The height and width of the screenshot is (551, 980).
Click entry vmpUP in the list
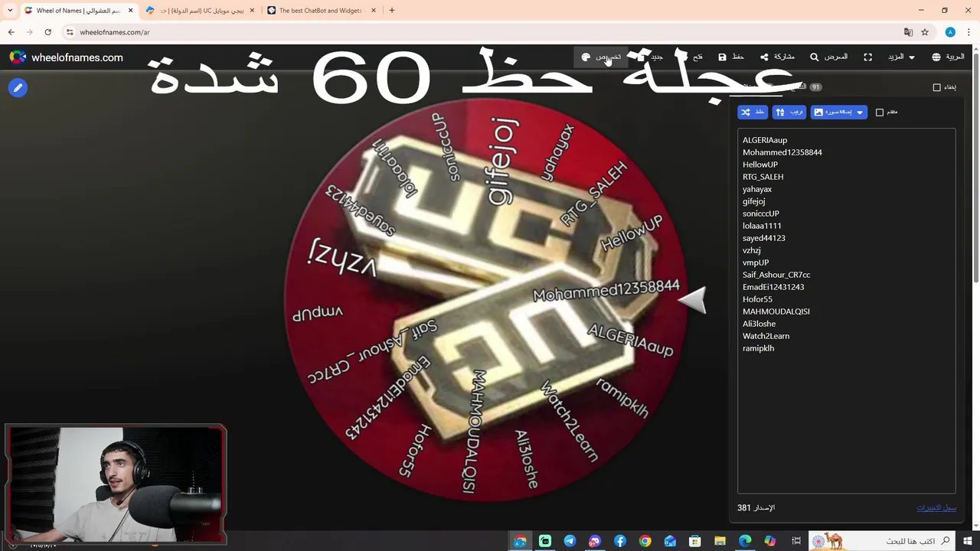(x=755, y=262)
